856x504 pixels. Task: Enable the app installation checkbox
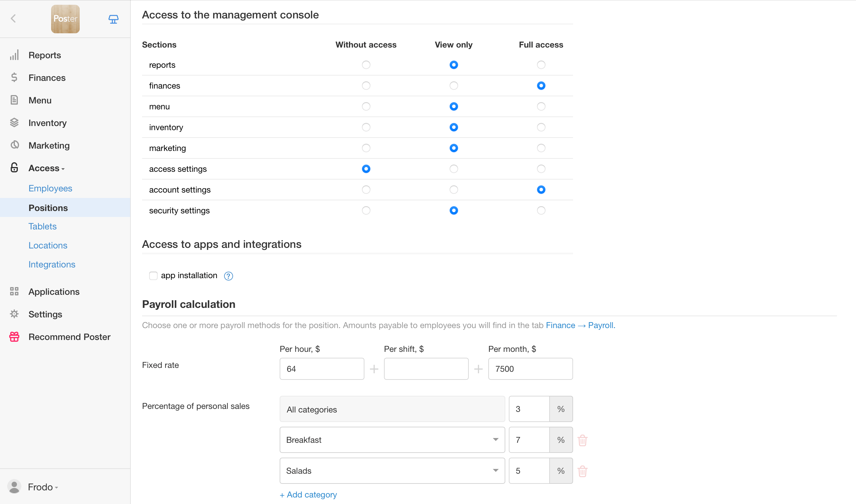pyautogui.click(x=153, y=275)
